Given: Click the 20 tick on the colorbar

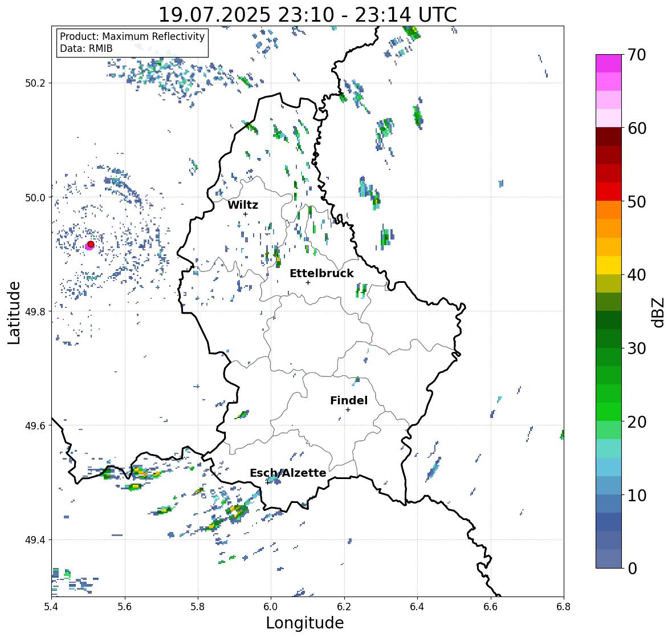Looking at the screenshot, I should coord(637,422).
